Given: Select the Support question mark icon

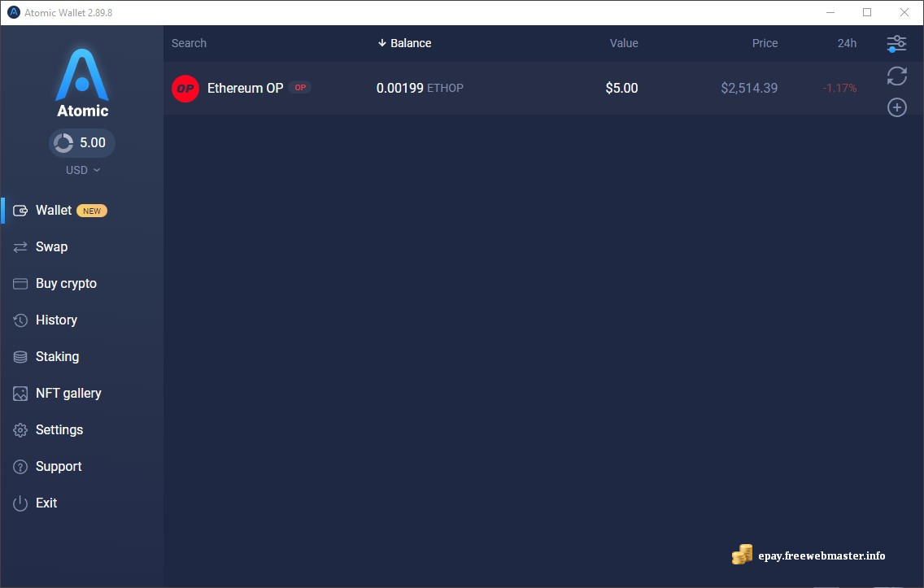Looking at the screenshot, I should (x=20, y=467).
